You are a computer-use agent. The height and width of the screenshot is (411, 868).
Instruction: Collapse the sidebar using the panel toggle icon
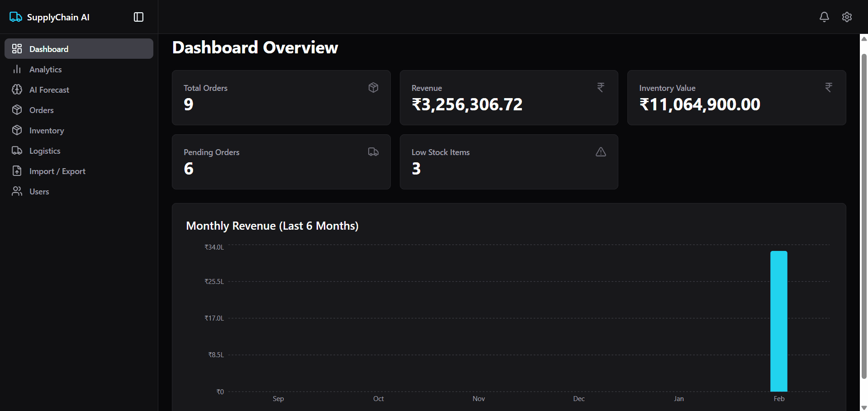click(x=138, y=17)
